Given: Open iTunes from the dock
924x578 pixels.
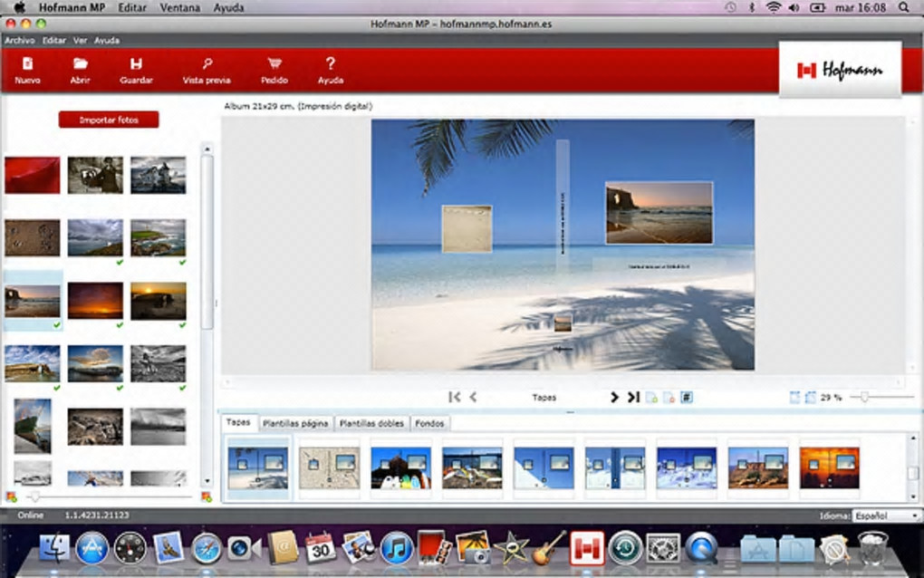Looking at the screenshot, I should (396, 547).
